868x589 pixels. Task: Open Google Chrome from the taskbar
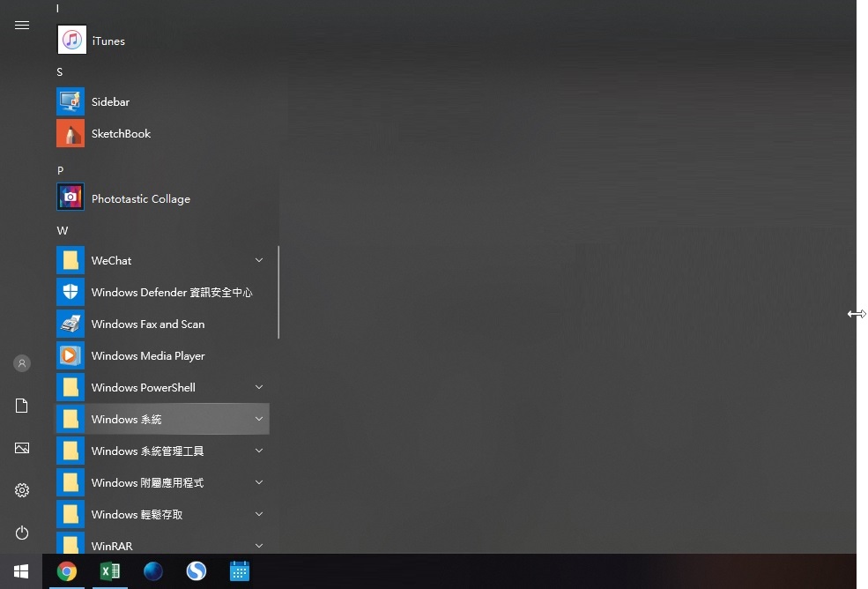(x=67, y=571)
